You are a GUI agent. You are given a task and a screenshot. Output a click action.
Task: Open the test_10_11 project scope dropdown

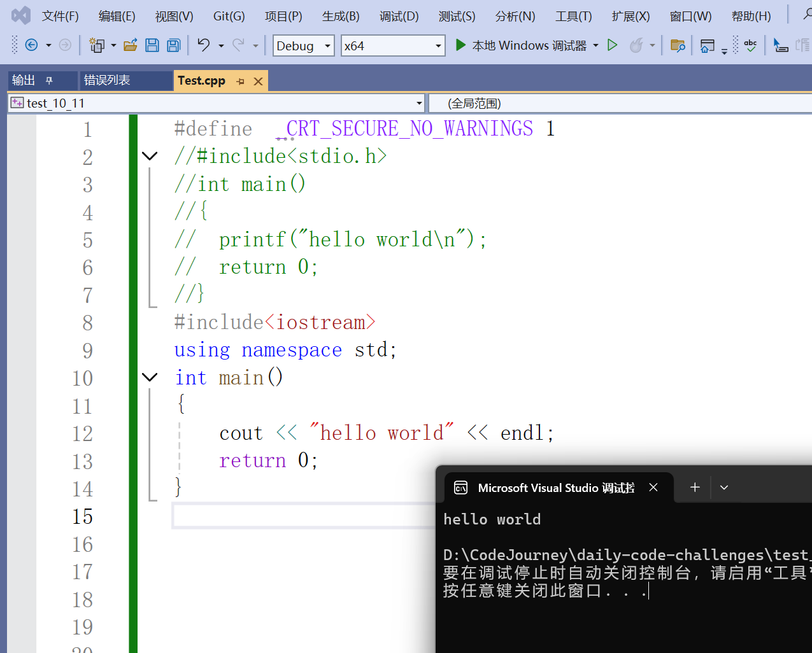tap(217, 103)
